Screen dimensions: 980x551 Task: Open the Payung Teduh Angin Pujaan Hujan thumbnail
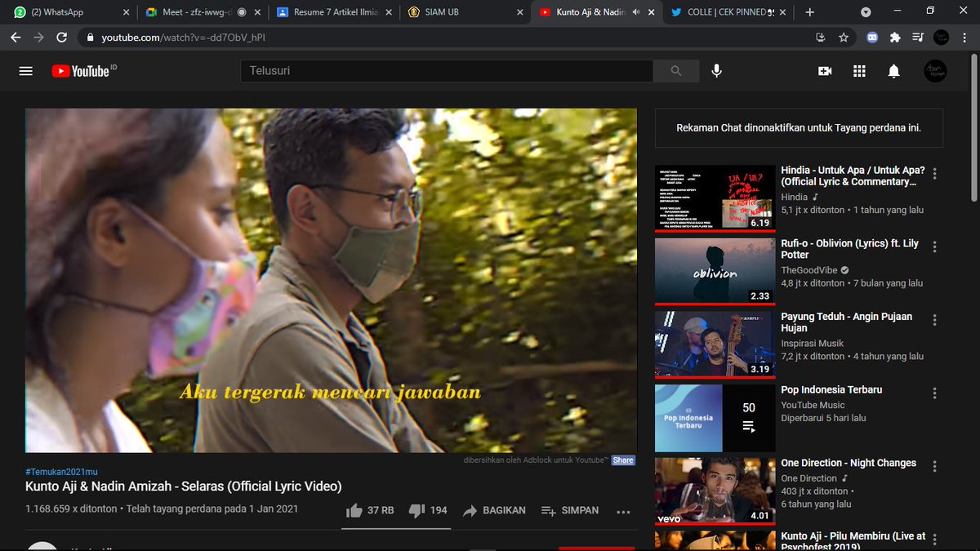coord(715,344)
